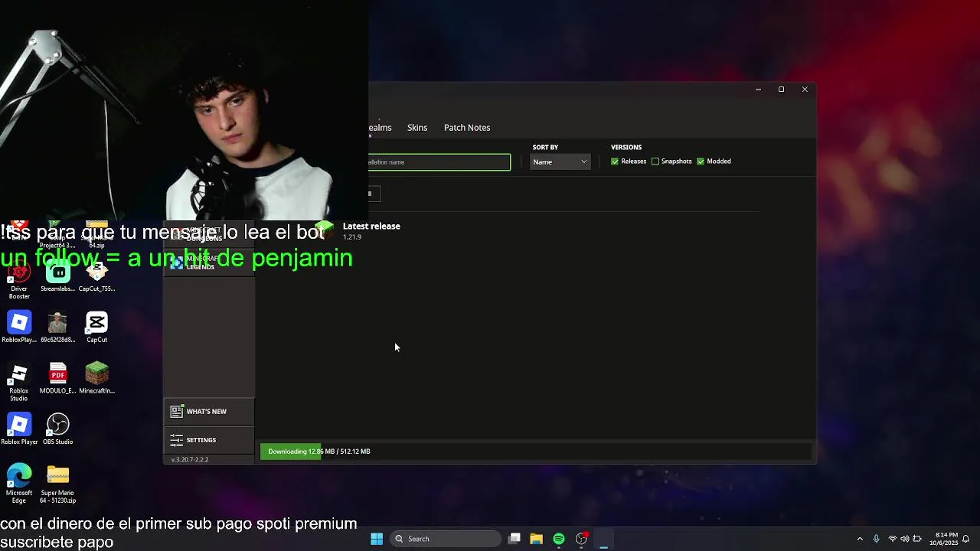Select the desktop shortcut labeled Roblox Player
The width and height of the screenshot is (980, 551).
19,430
